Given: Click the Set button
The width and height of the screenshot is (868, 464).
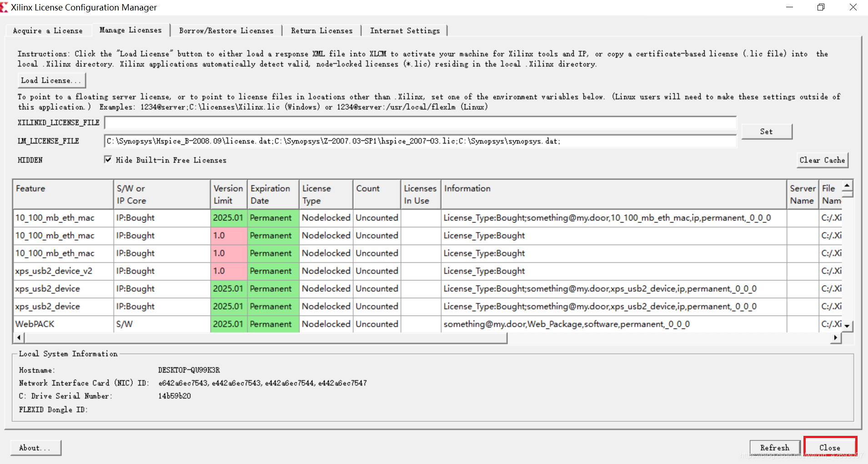Looking at the screenshot, I should [767, 131].
